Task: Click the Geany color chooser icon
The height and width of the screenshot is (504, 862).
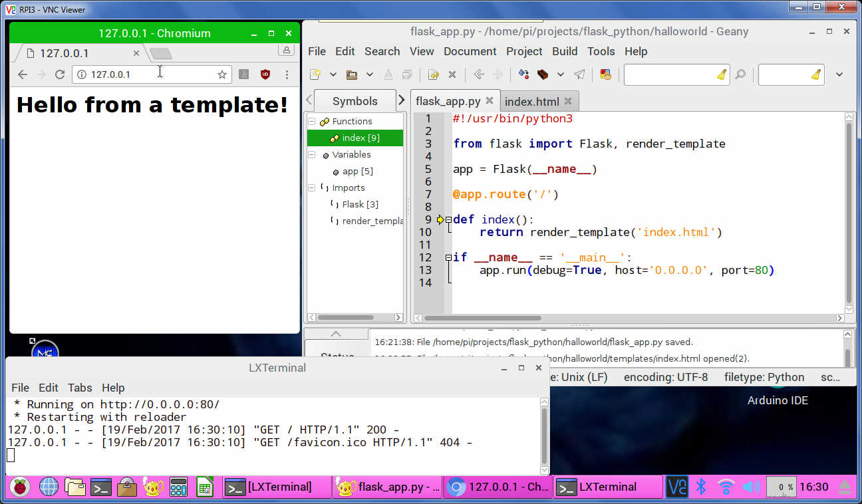Action: [x=605, y=74]
